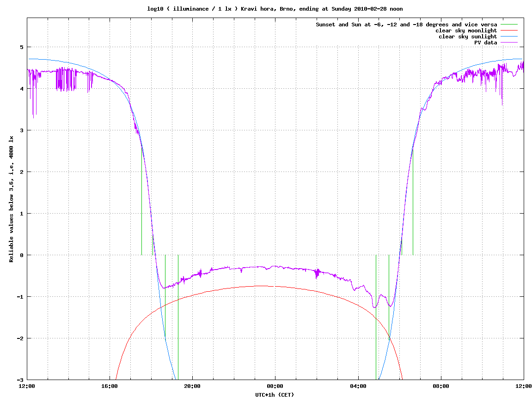Click the legend entry "clear sky moonlight"
Screen dimensions: 532x399
(x=466, y=31)
